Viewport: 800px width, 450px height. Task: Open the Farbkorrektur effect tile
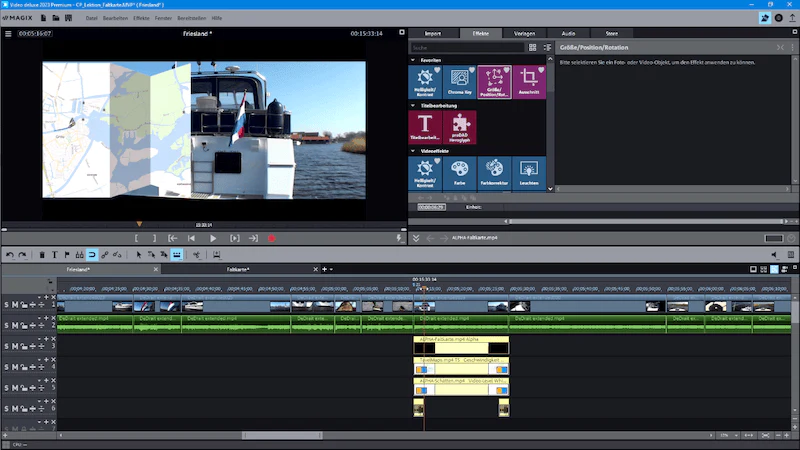(494, 173)
